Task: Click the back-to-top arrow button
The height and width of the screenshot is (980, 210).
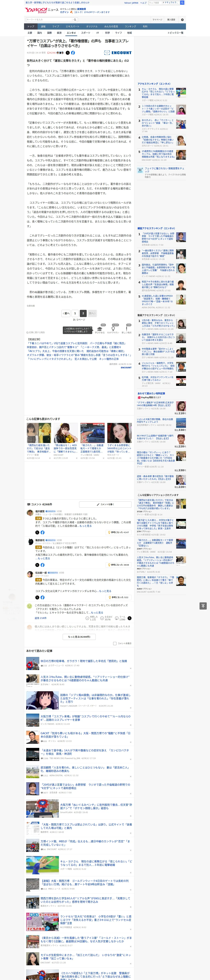Action: click(x=203, y=606)
